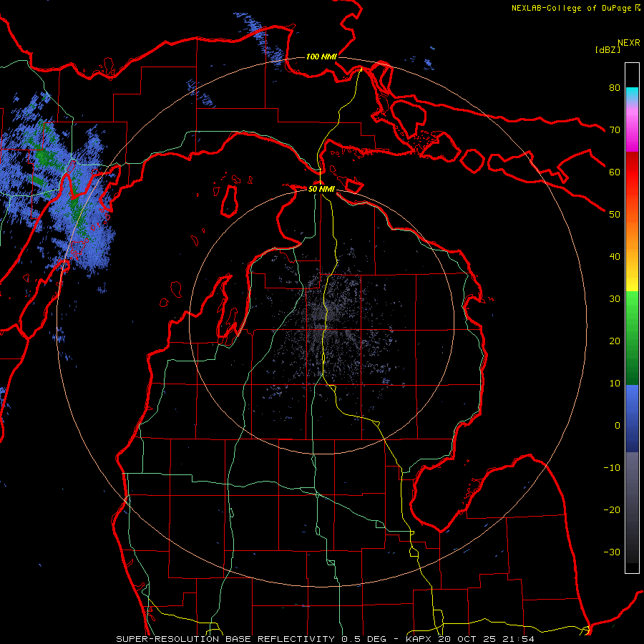Image resolution: width=644 pixels, height=644 pixels.
Task: Click the 60 value on dBZ scale
Action: (615, 172)
